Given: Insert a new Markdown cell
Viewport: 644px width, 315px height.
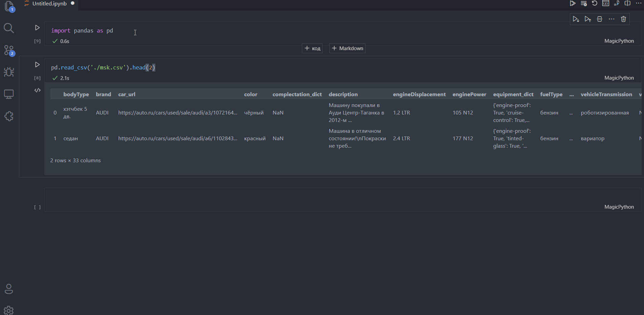Looking at the screenshot, I should [347, 48].
